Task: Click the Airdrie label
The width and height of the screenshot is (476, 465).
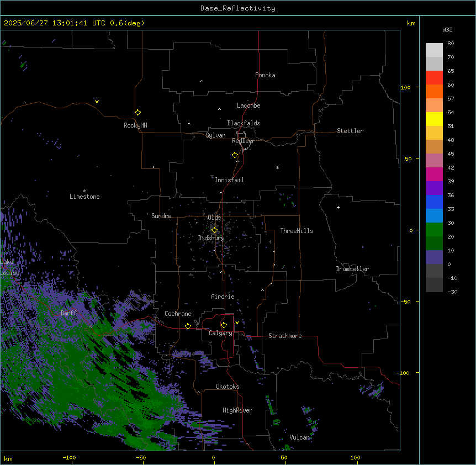Action: pyautogui.click(x=223, y=297)
